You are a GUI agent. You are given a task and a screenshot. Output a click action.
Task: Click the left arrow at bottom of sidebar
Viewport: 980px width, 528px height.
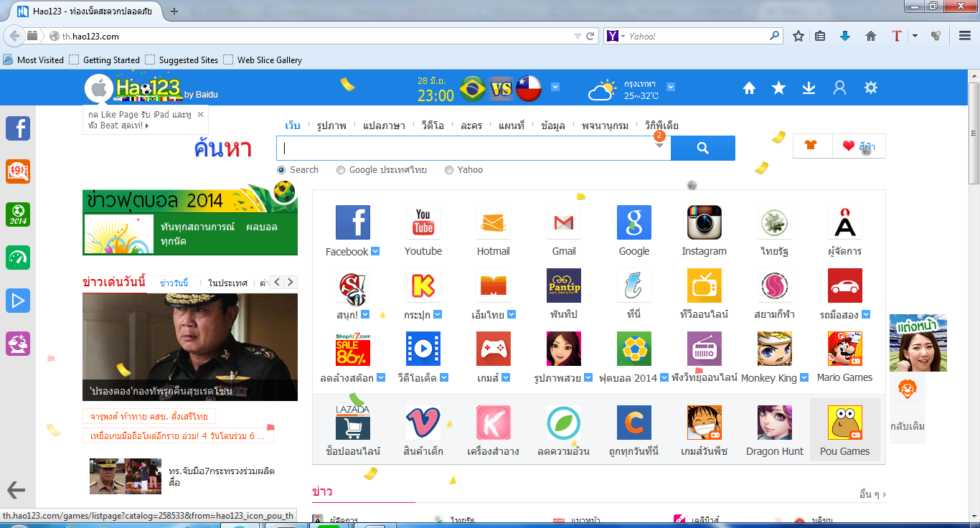click(16, 490)
